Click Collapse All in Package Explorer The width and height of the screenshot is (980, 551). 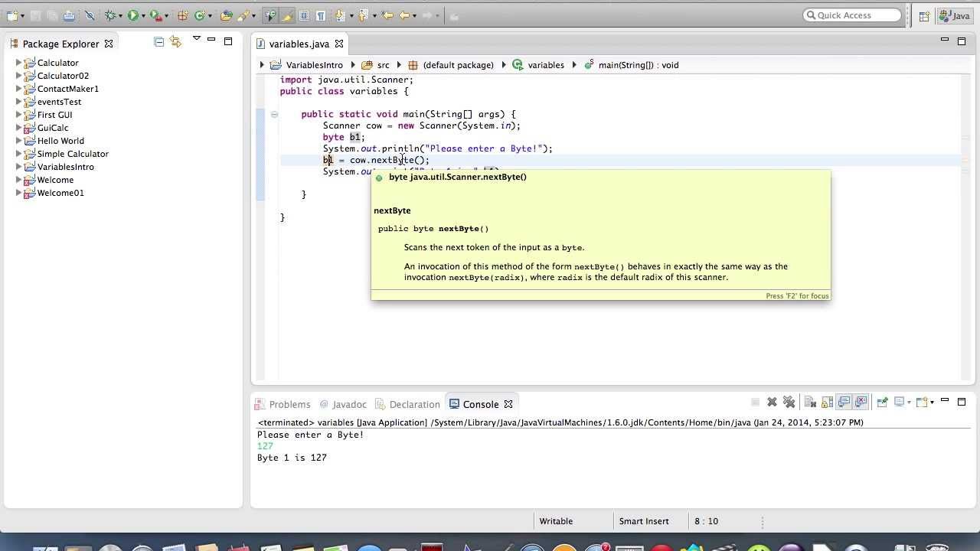(x=158, y=42)
